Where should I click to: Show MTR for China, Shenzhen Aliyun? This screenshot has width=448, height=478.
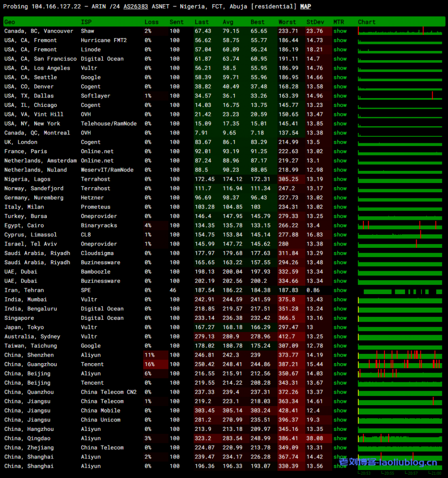point(340,355)
